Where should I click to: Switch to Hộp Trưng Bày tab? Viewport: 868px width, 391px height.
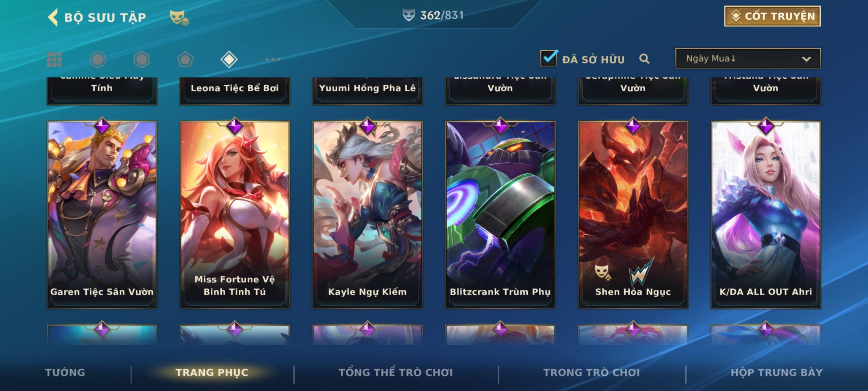click(x=776, y=372)
